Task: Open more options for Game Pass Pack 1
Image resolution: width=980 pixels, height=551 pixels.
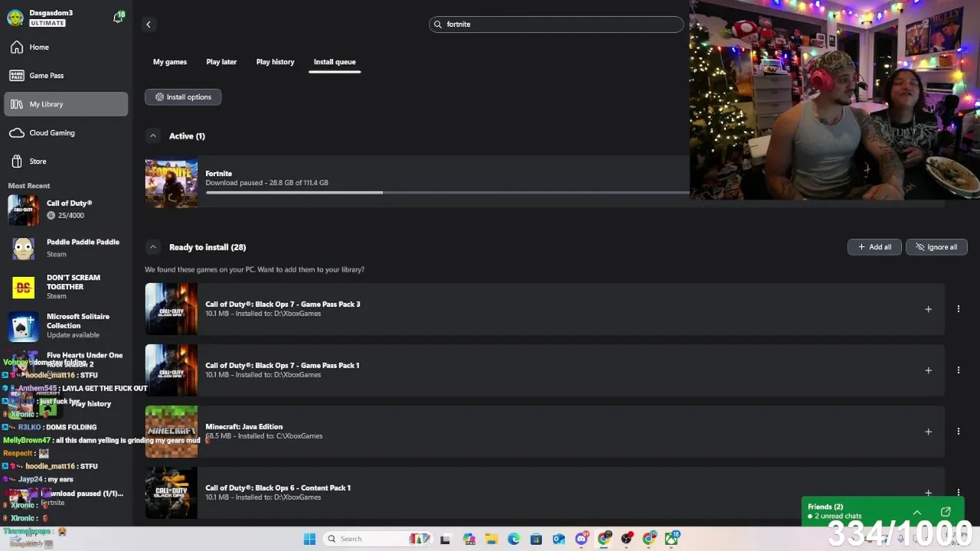Action: click(958, 370)
